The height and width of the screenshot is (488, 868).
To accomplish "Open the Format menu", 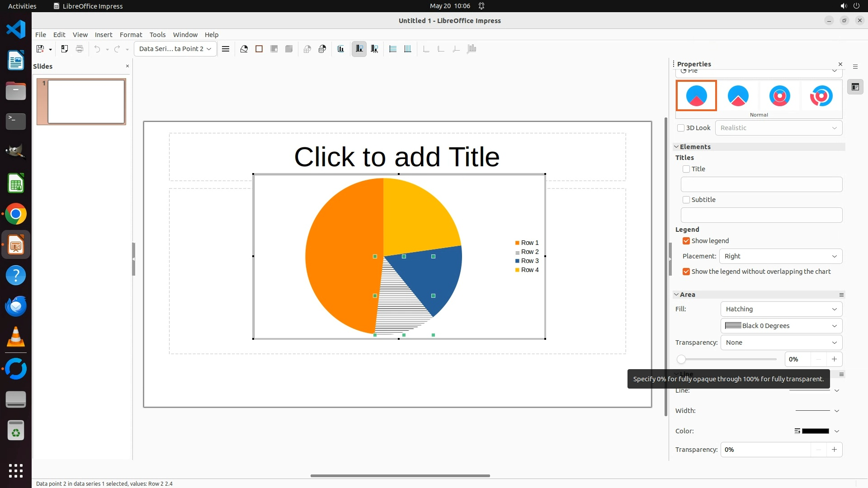I will (x=131, y=35).
